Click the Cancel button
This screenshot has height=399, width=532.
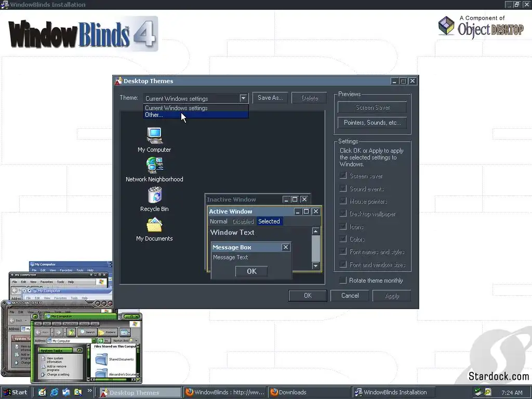pos(350,296)
